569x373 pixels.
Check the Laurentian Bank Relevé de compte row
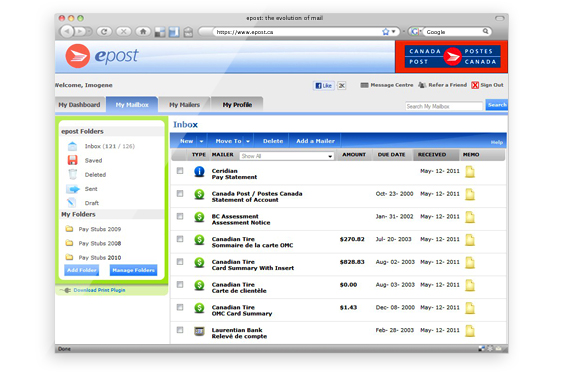pos(180,330)
